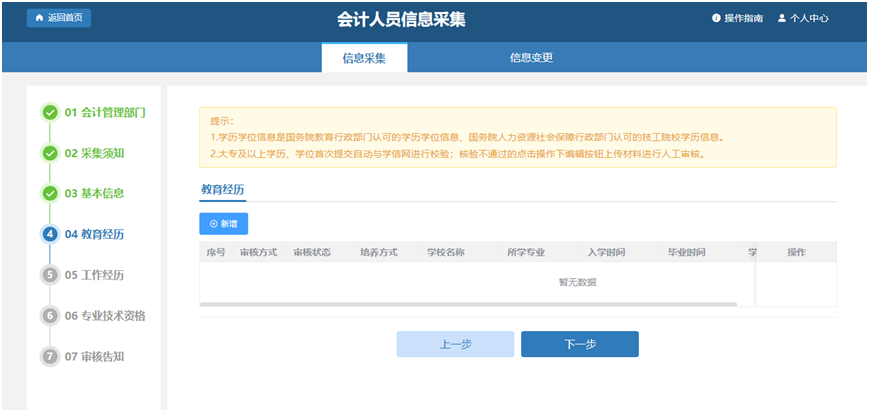Click 新增 to add education record
This screenshot has height=412, width=869.
(x=224, y=224)
